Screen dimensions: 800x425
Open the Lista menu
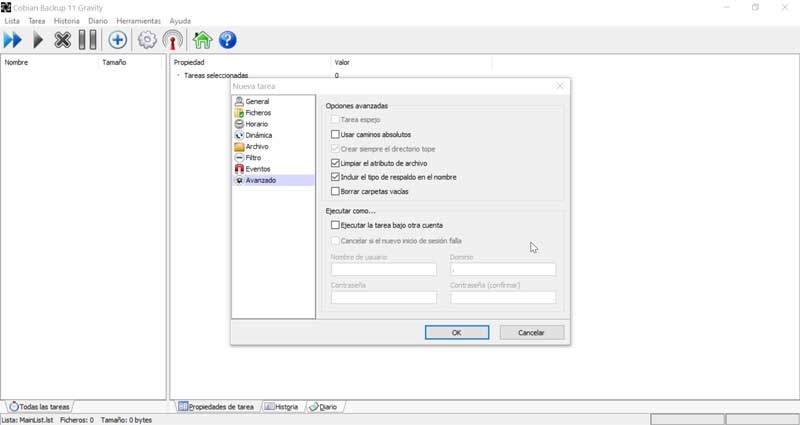(12, 21)
